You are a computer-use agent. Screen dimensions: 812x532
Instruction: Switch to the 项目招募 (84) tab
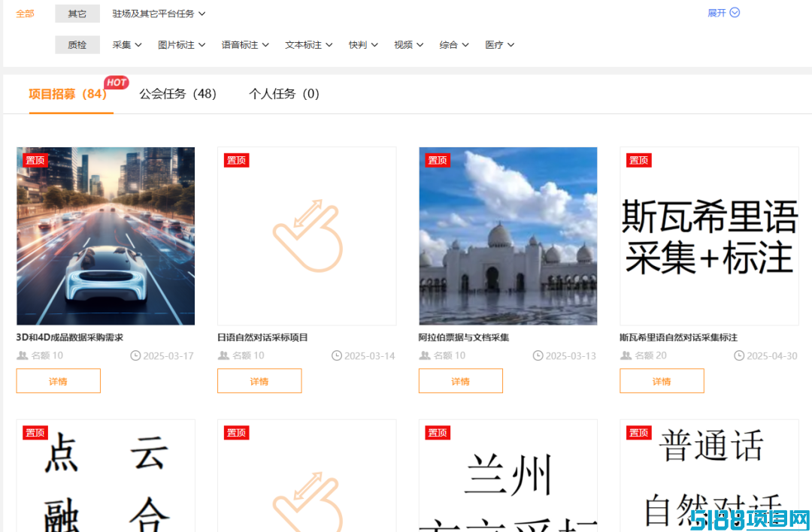[x=68, y=94]
